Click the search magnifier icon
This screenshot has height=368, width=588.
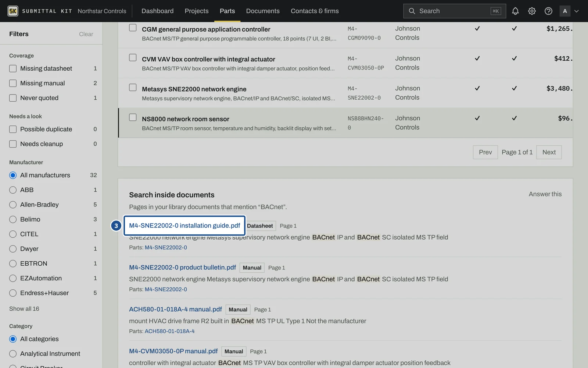point(412,11)
